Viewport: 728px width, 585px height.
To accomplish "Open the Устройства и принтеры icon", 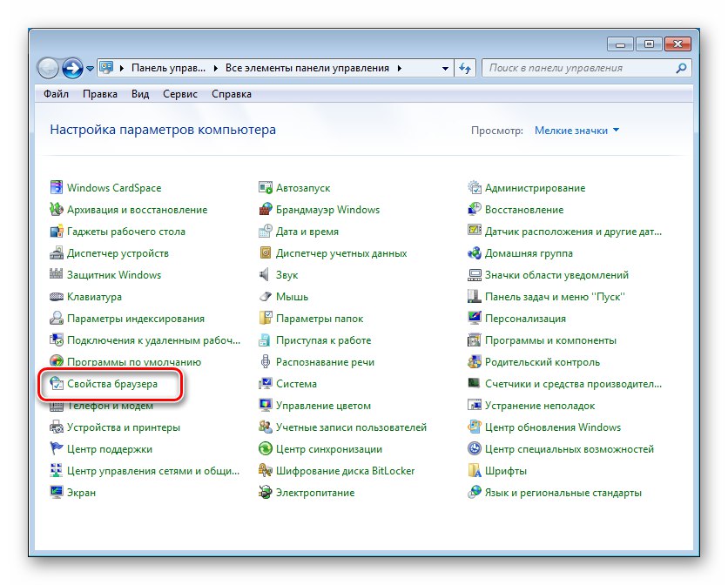I will (x=57, y=427).
